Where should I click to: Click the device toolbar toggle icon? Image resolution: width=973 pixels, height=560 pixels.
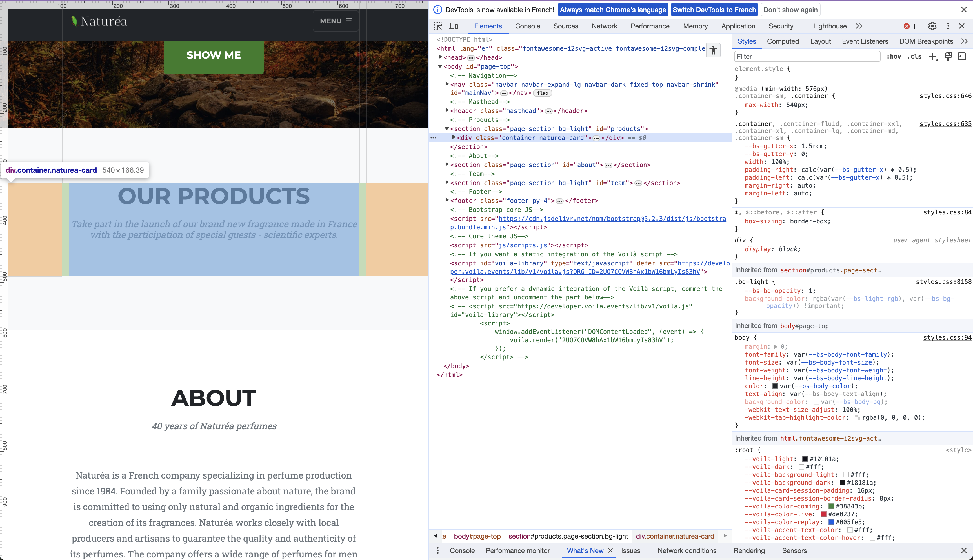pos(454,26)
